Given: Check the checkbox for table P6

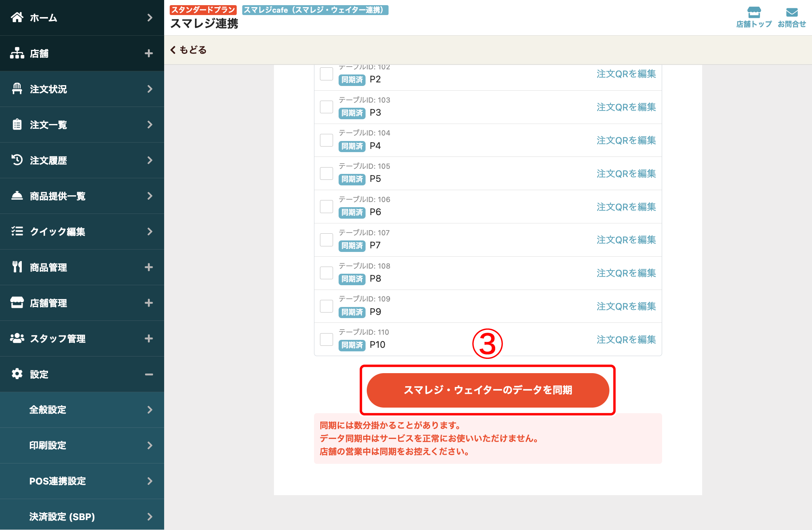Looking at the screenshot, I should click(x=326, y=207).
